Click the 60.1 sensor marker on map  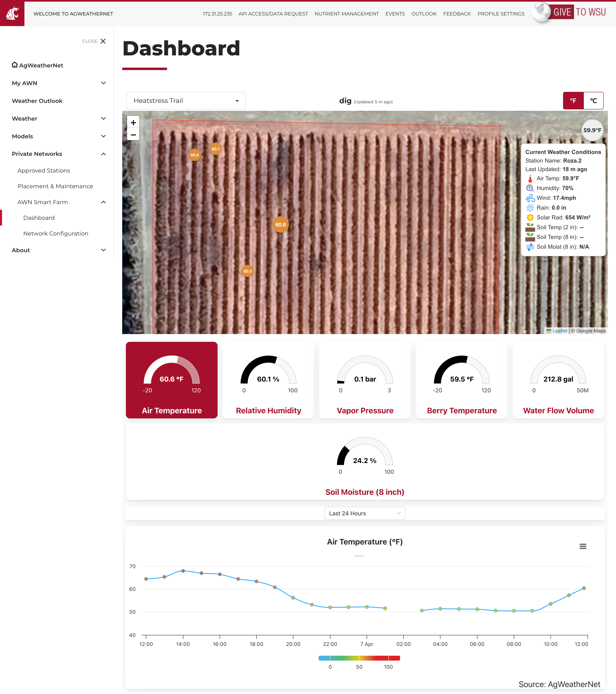click(216, 149)
